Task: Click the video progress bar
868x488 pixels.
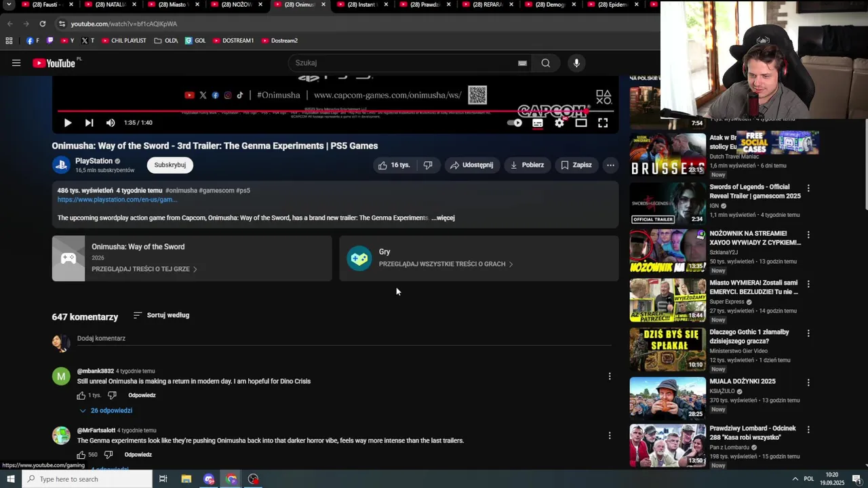Action: coord(336,111)
